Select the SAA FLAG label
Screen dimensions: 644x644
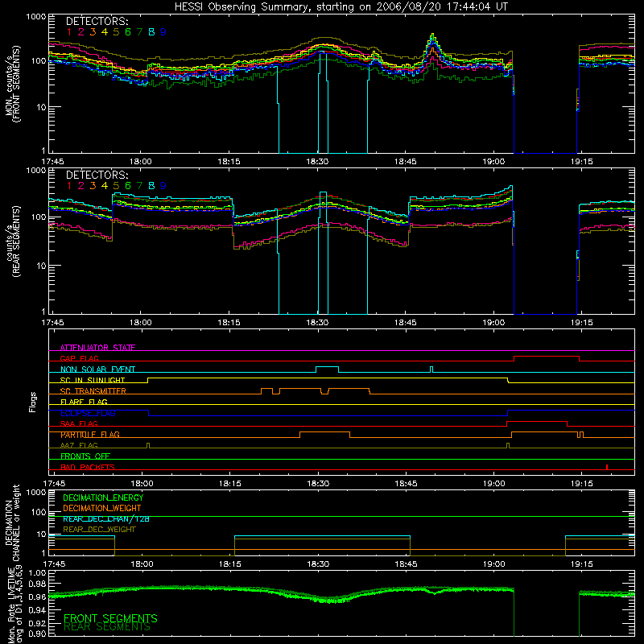(x=79, y=423)
